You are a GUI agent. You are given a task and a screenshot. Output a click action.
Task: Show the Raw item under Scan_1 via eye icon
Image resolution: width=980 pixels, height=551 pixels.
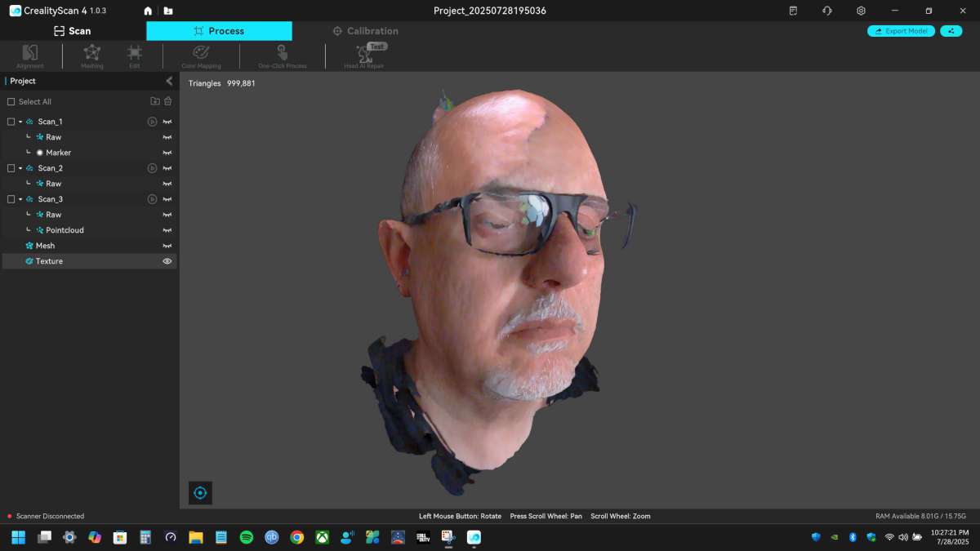pos(167,137)
